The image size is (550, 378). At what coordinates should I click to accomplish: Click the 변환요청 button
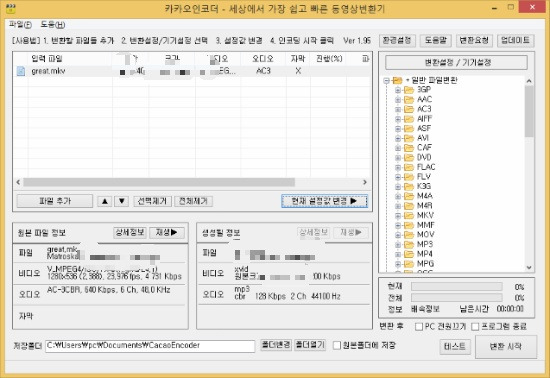pyautogui.click(x=474, y=41)
